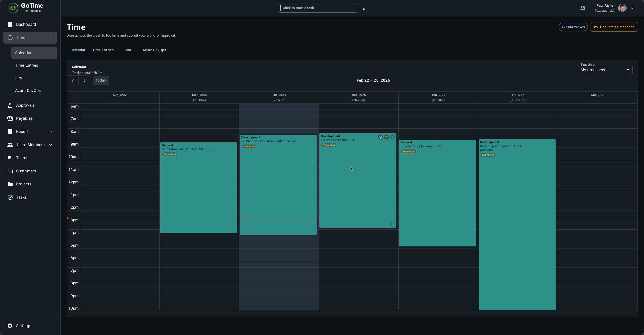Go to the previous week
Image resolution: width=644 pixels, height=335 pixels.
point(73,80)
